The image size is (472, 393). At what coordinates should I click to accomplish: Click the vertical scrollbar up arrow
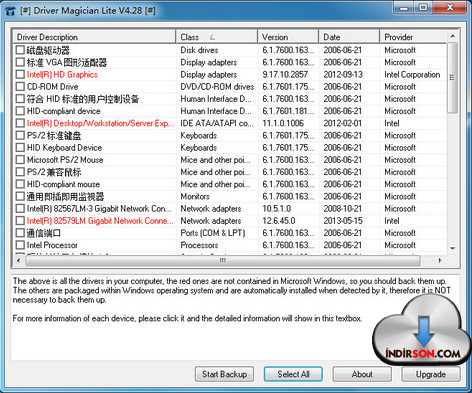click(452, 36)
